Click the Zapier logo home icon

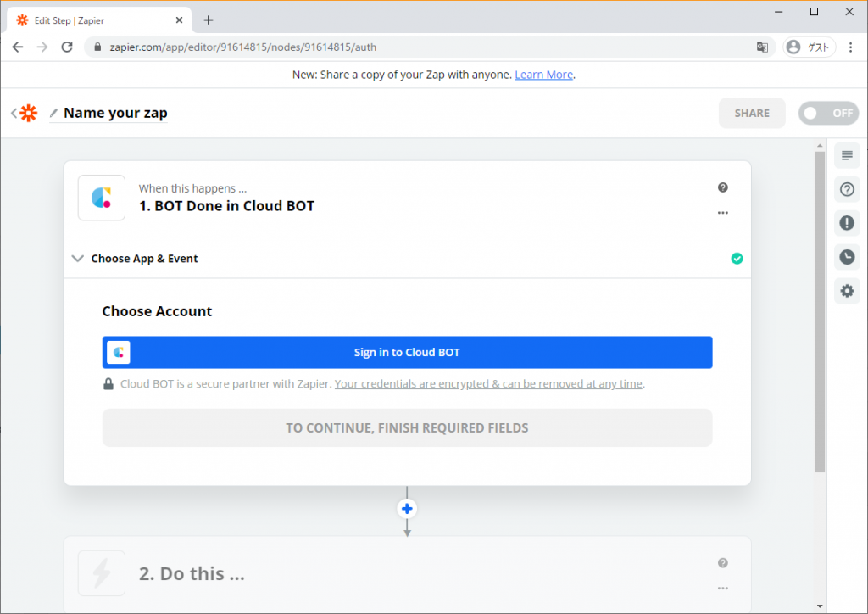(28, 113)
